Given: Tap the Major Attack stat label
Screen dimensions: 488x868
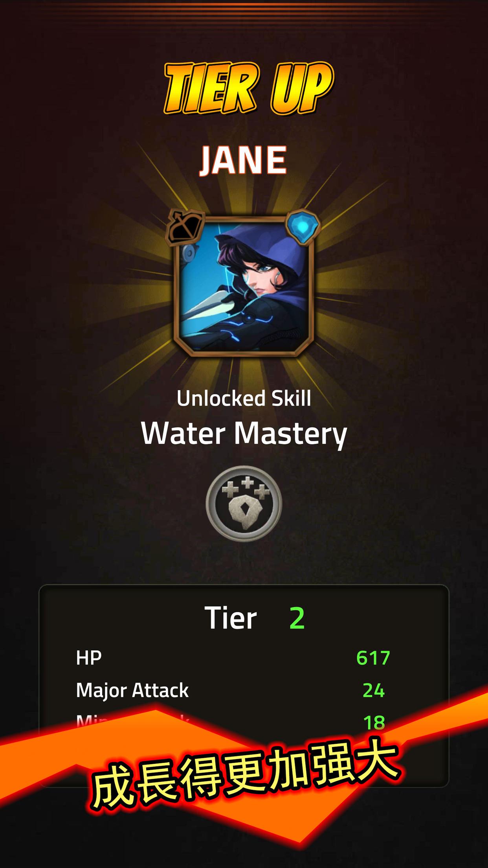Looking at the screenshot, I should [x=132, y=690].
